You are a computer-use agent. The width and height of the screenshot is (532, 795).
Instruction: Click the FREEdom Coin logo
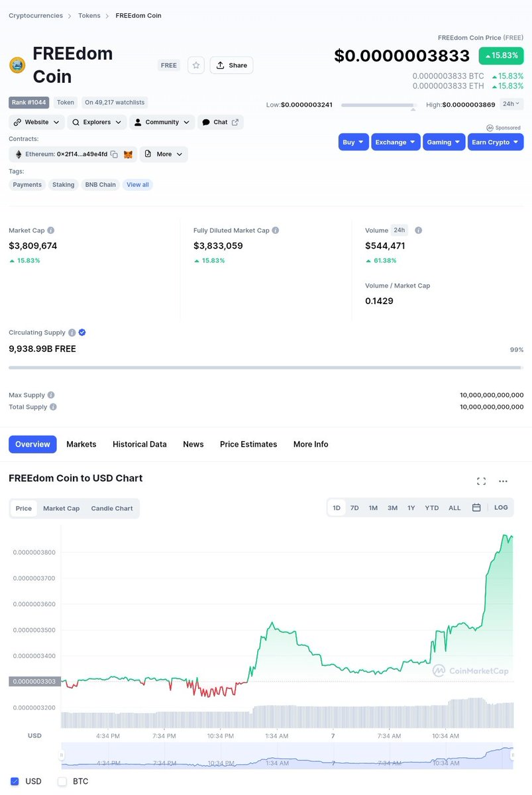(17, 65)
